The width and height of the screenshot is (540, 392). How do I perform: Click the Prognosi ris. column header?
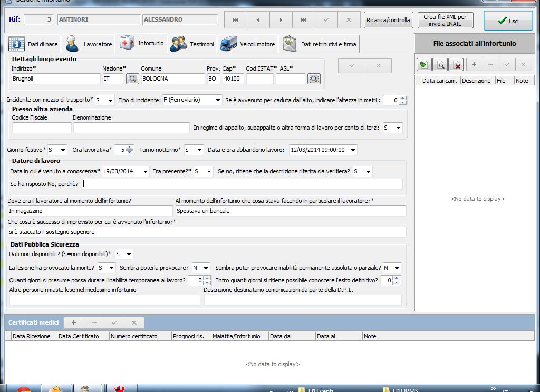[188, 336]
